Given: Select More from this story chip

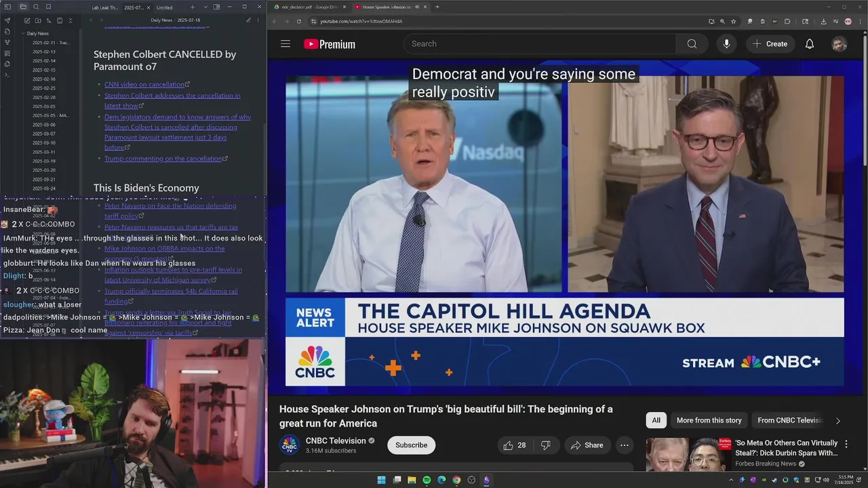Looking at the screenshot, I should click(x=709, y=420).
